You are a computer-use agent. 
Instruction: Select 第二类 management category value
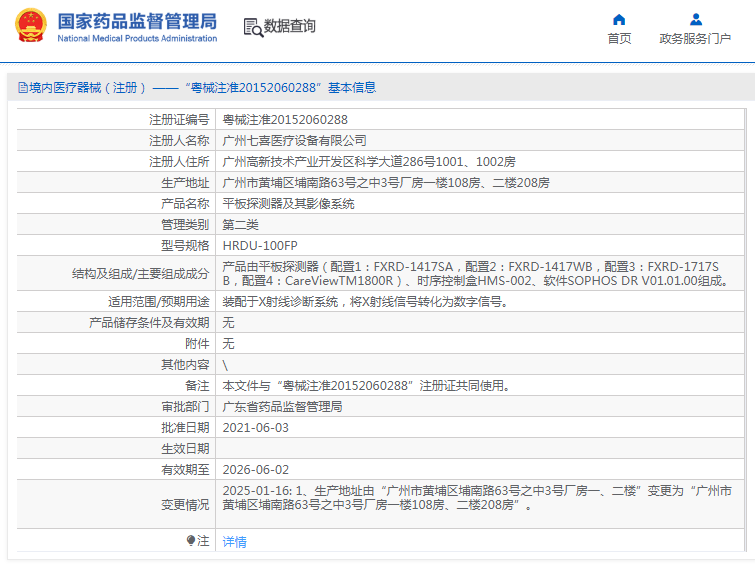(240, 225)
